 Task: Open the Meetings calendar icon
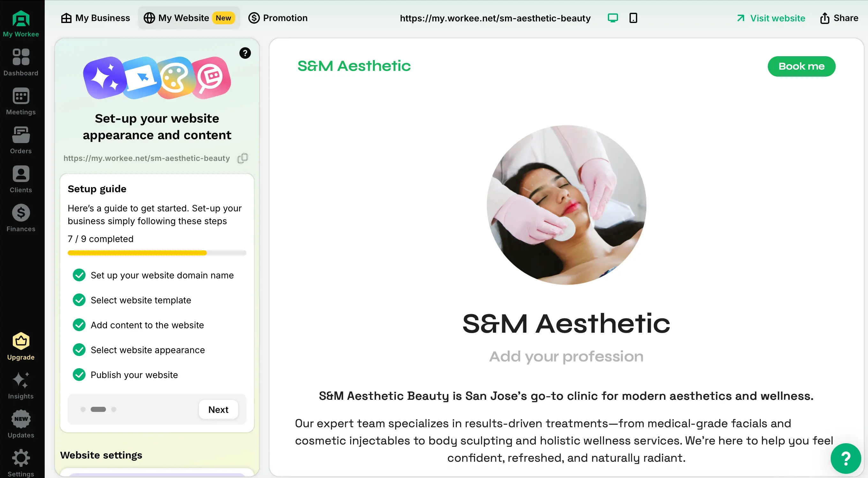coord(21,96)
